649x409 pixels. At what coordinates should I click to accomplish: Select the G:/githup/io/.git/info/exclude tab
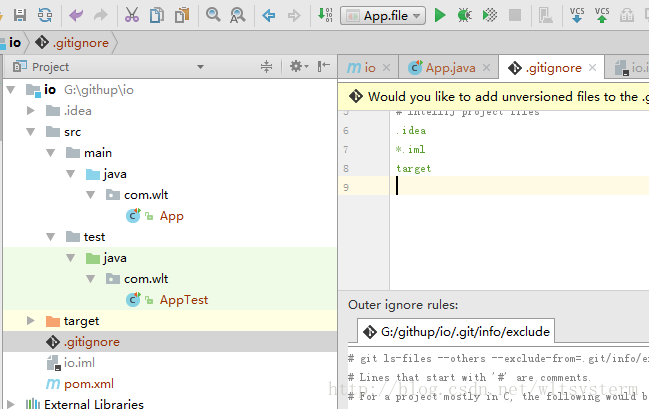pos(456,332)
